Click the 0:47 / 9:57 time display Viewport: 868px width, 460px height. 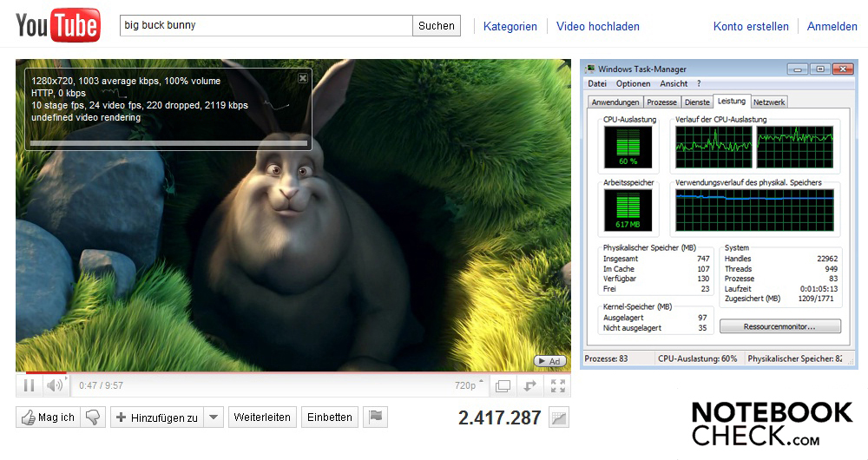[102, 386]
